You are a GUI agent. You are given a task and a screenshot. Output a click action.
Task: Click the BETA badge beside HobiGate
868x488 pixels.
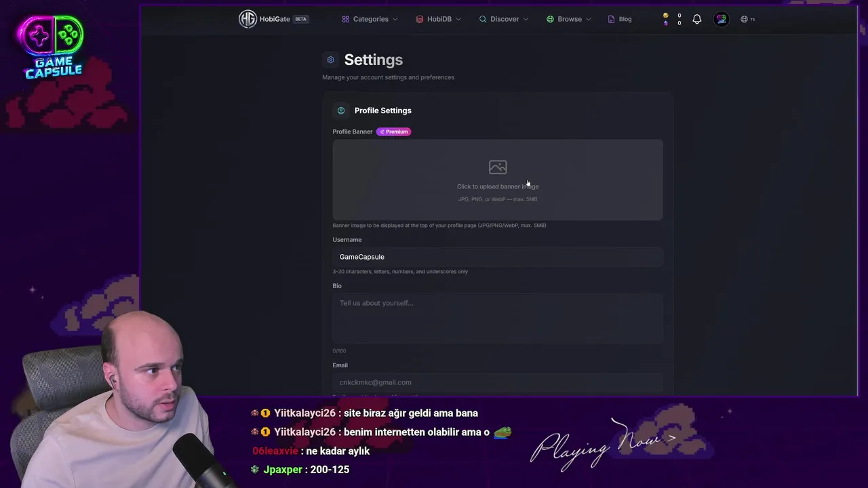pos(300,19)
